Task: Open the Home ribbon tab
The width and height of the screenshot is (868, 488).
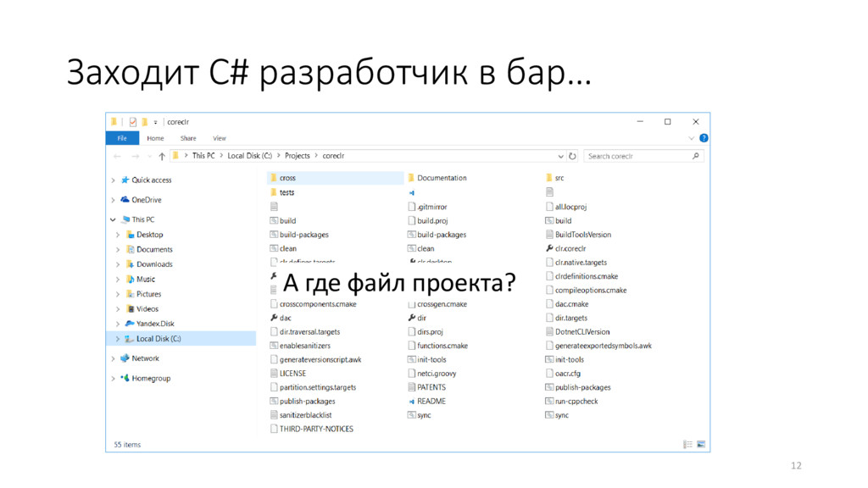Action: [155, 138]
